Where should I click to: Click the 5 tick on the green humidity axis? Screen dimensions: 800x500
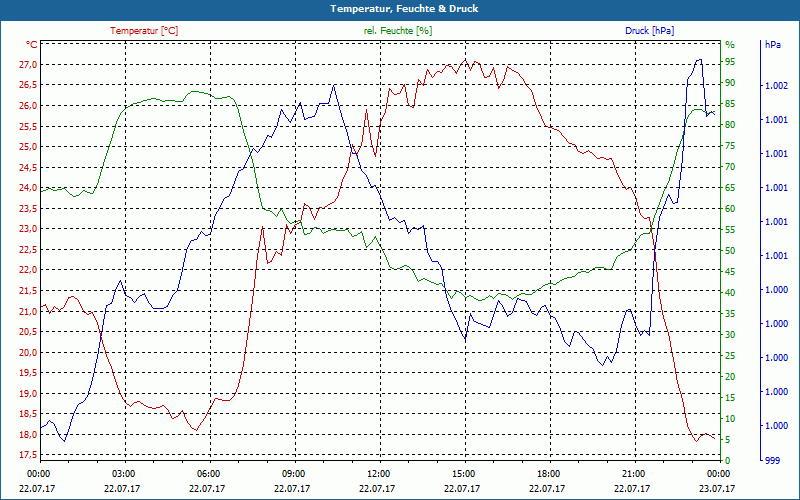pyautogui.click(x=728, y=440)
